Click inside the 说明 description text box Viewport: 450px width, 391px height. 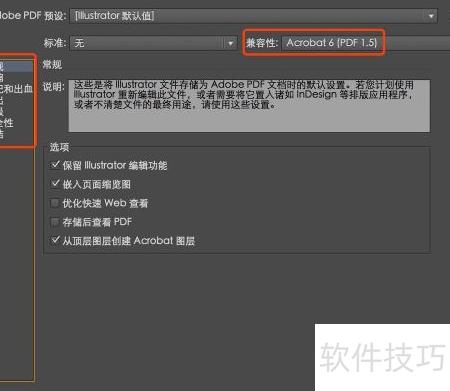pyautogui.click(x=249, y=106)
